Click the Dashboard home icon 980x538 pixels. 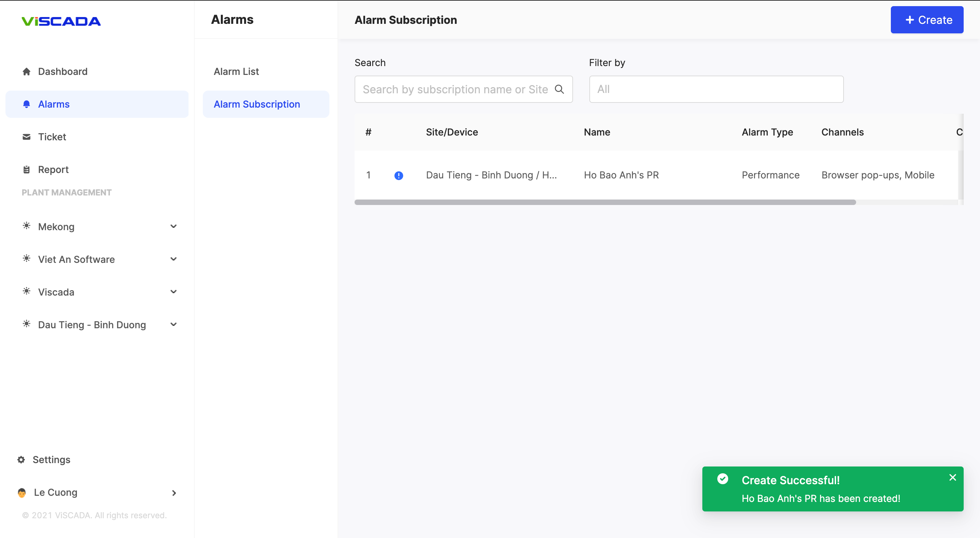tap(26, 72)
